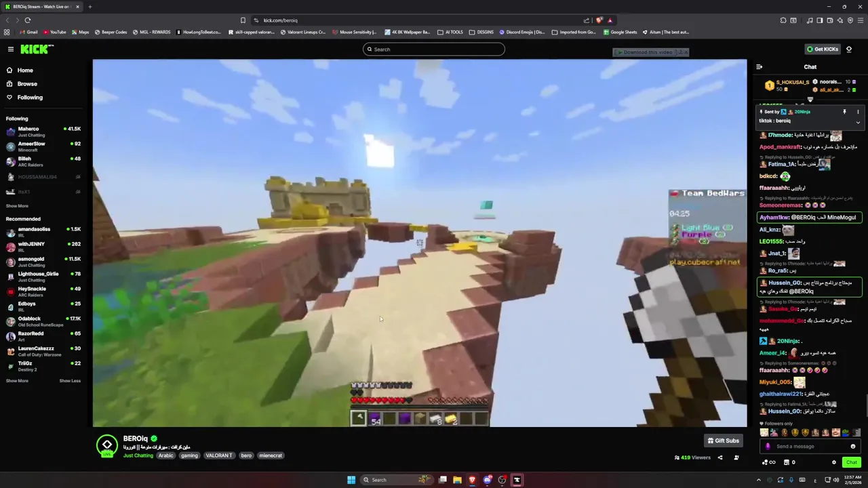Screen dimensions: 868x488
Task: Click the Gift Subs button
Action: pos(724,441)
